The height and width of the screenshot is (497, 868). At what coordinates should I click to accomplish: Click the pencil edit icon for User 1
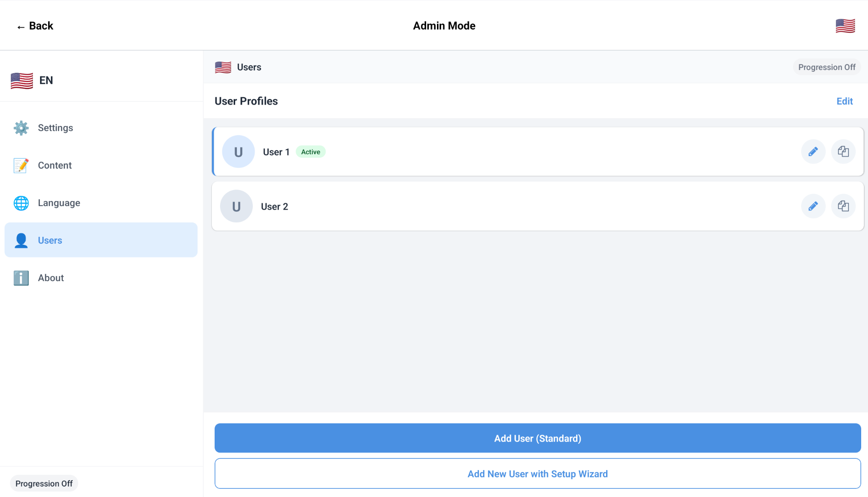pos(813,151)
